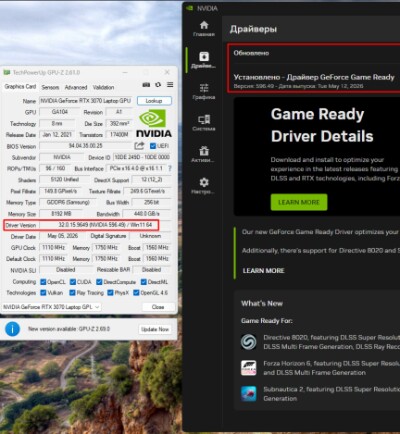Click the NVIDIA SLI 'Disabled' value
Image resolution: width=400 pixels, height=434 pixels.
pos(66,270)
